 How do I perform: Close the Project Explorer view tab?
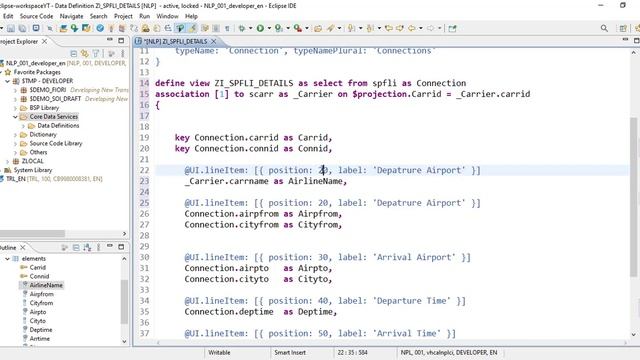44,41
